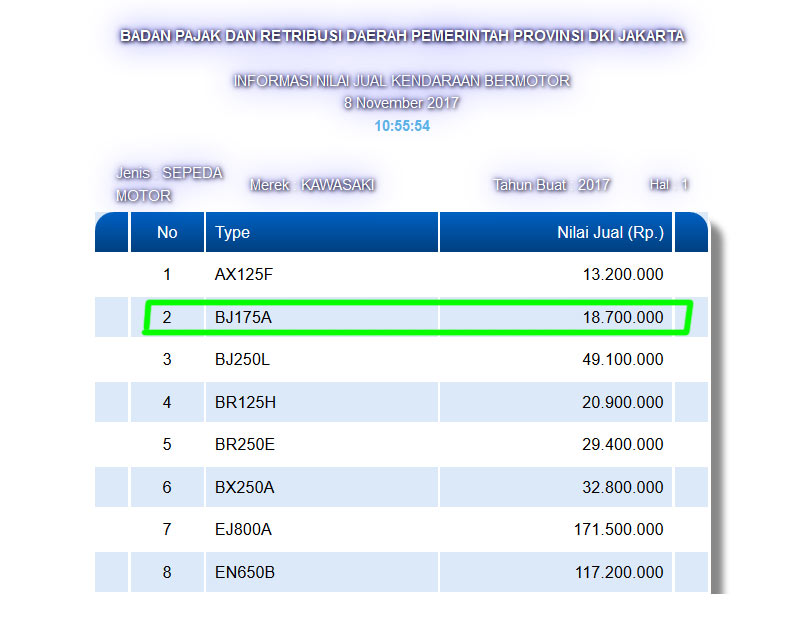Click the Nilai Jual (Rp.) column header

pos(556,232)
